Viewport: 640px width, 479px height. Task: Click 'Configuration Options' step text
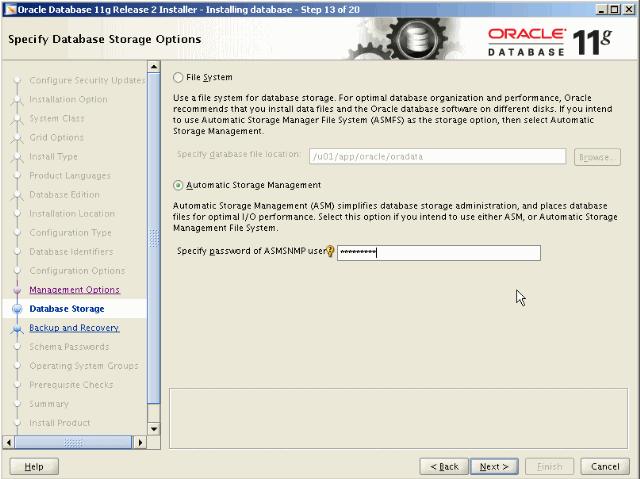pyautogui.click(x=77, y=271)
